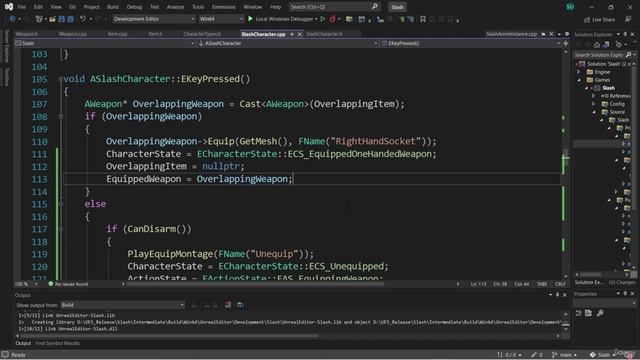Viewport: 640px width, 360px height.
Task: Click the No issues found indicator
Action: [x=68, y=284]
